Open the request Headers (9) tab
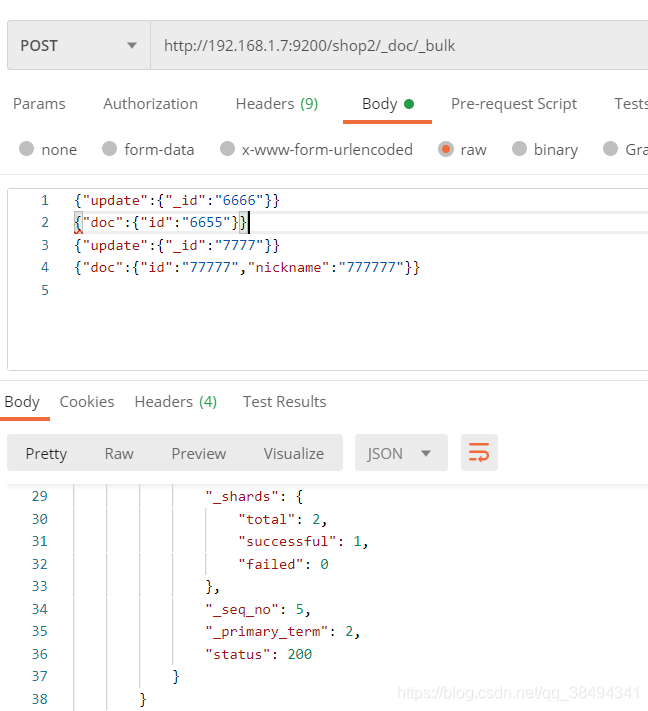The height and width of the screenshot is (711, 648). [276, 104]
